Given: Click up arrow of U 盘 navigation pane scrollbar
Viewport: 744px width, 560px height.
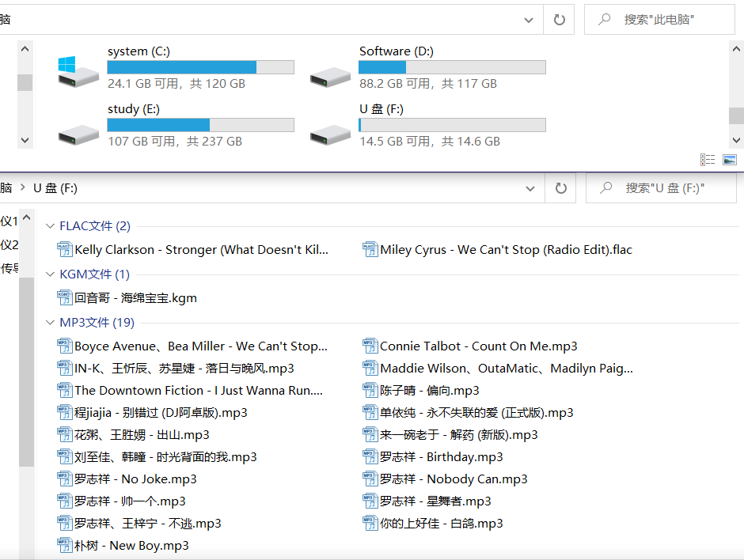Looking at the screenshot, I should click(27, 218).
